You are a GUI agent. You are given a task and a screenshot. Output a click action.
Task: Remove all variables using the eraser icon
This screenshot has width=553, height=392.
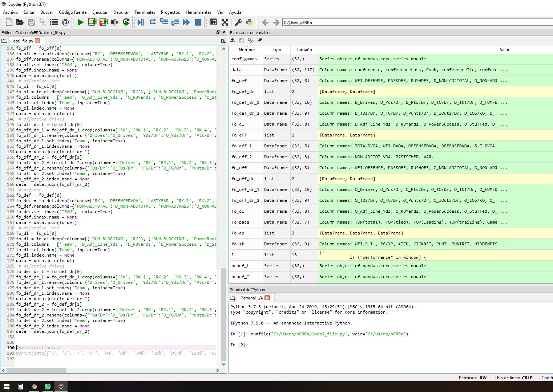click(x=259, y=40)
